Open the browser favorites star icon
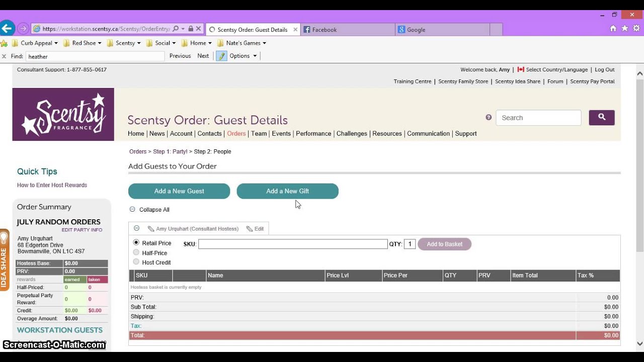The image size is (644, 362). 625,29
